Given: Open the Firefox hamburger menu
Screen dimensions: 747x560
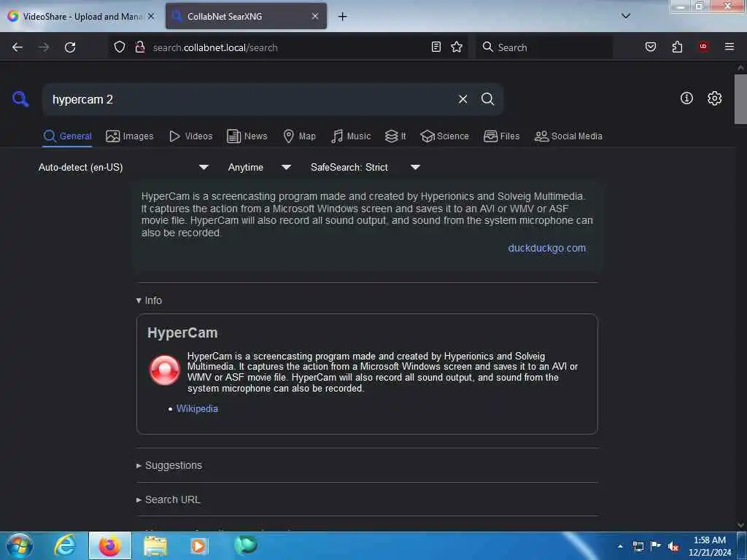Looking at the screenshot, I should coord(729,47).
